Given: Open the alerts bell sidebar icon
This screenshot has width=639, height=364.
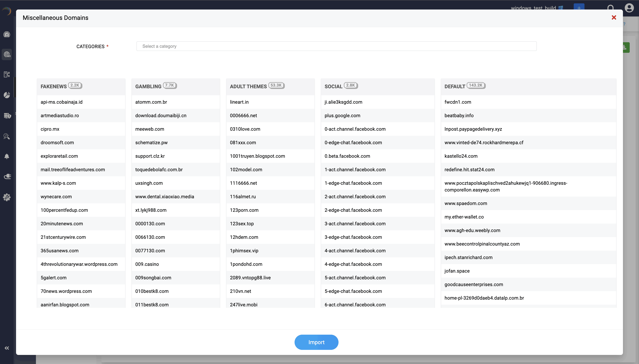Looking at the screenshot, I should pos(7,156).
